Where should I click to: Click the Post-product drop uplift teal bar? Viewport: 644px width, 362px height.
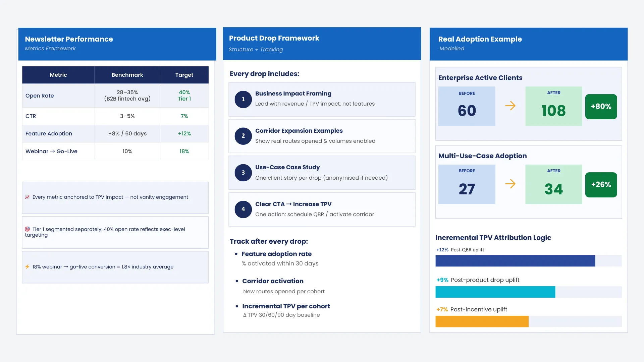[x=495, y=292]
